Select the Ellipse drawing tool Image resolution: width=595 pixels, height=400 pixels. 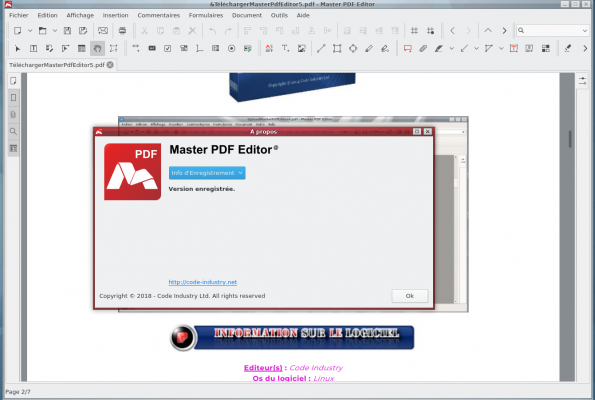click(353, 48)
